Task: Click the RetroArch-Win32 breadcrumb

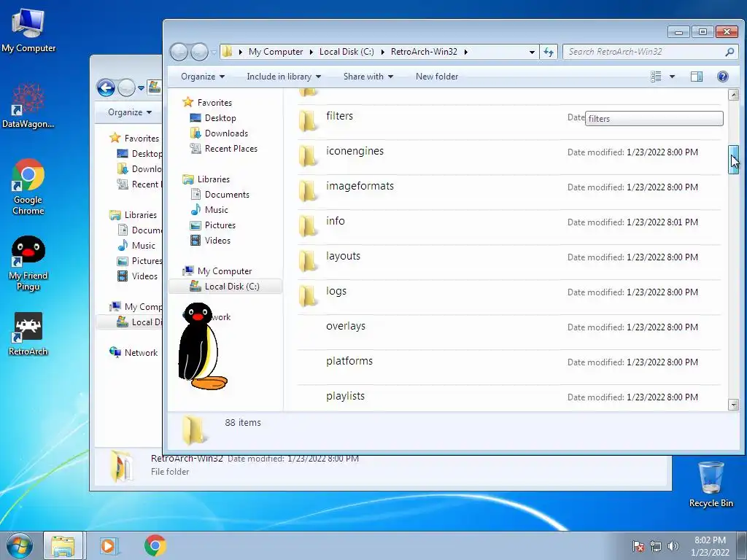Action: point(424,52)
